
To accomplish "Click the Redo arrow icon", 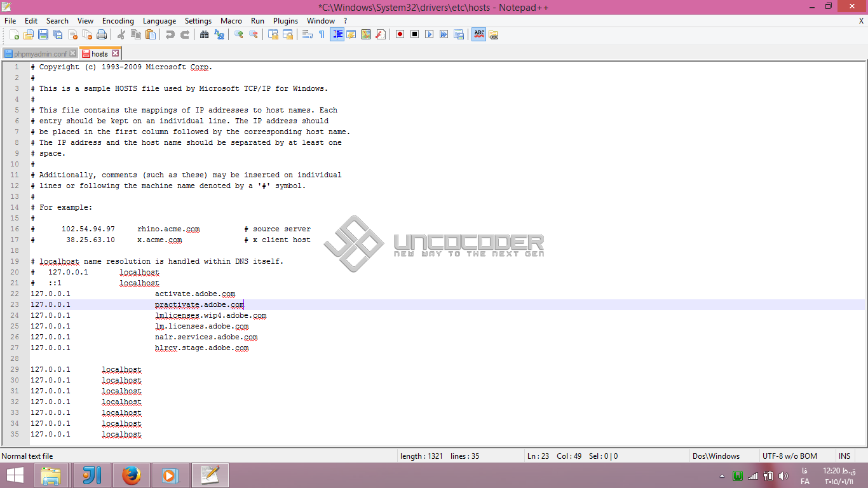I will coord(184,34).
